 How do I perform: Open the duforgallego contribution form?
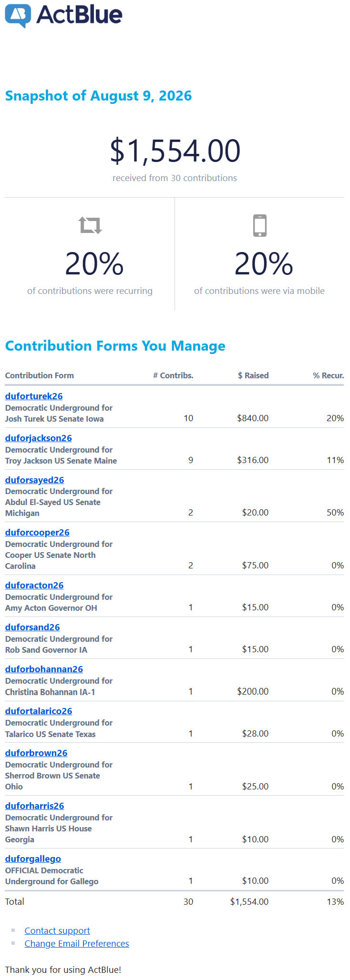[x=33, y=859]
